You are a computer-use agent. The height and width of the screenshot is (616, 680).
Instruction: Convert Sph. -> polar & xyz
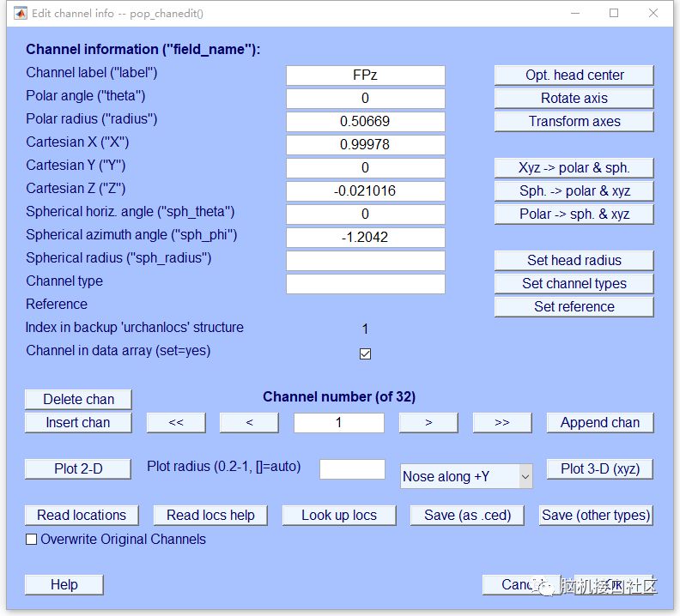tap(574, 190)
